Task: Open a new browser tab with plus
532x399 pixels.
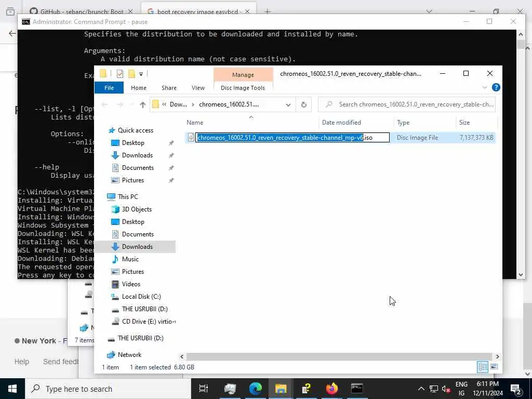Action: point(267,11)
